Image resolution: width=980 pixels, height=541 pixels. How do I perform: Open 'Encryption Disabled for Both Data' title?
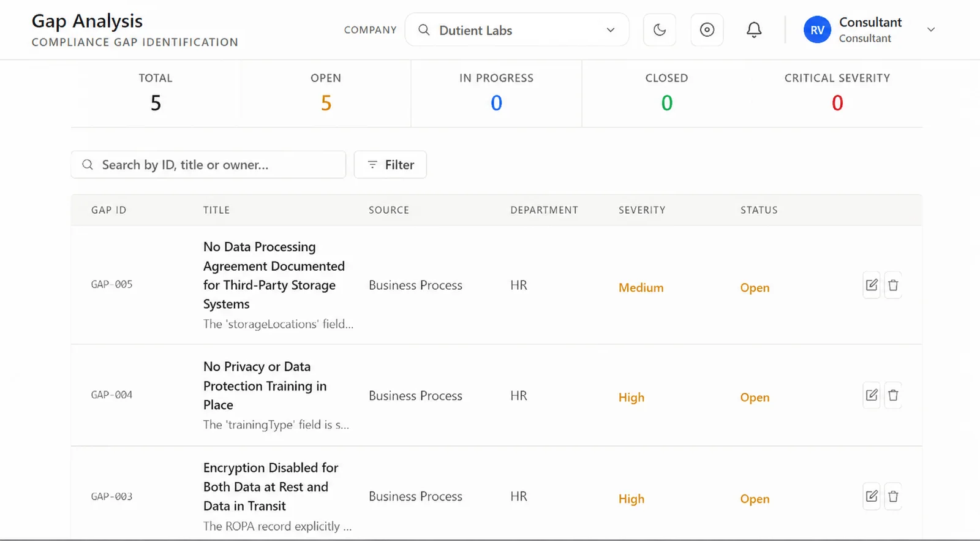[x=271, y=486]
